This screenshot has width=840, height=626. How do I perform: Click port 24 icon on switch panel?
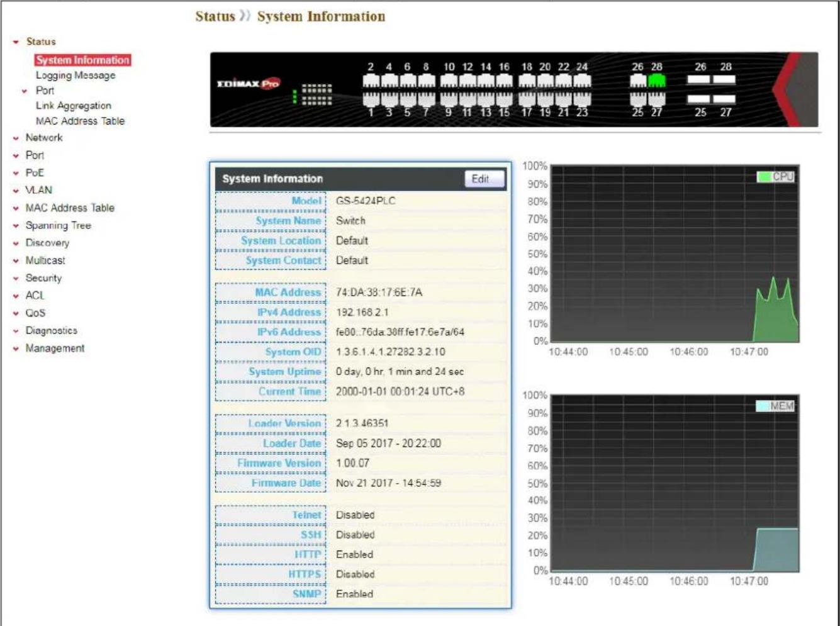[x=582, y=81]
